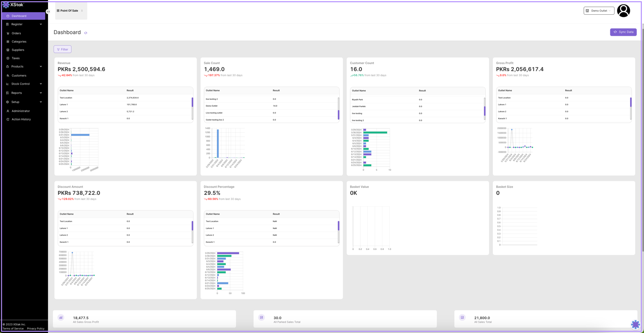Click the XStak logo icon
Screen dimensions: 644x333
point(6,5)
